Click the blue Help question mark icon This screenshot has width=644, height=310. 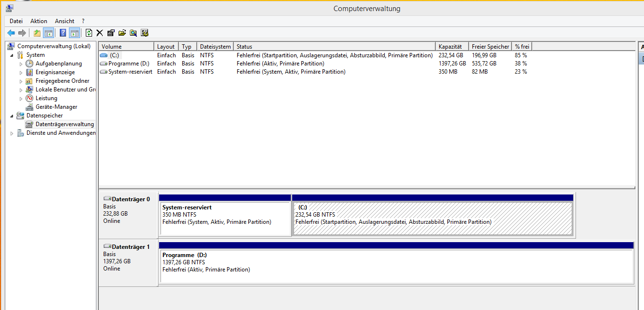tap(63, 33)
